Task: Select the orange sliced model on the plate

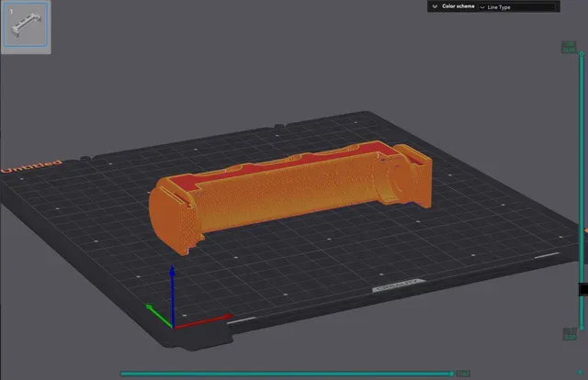Action: tap(290, 196)
